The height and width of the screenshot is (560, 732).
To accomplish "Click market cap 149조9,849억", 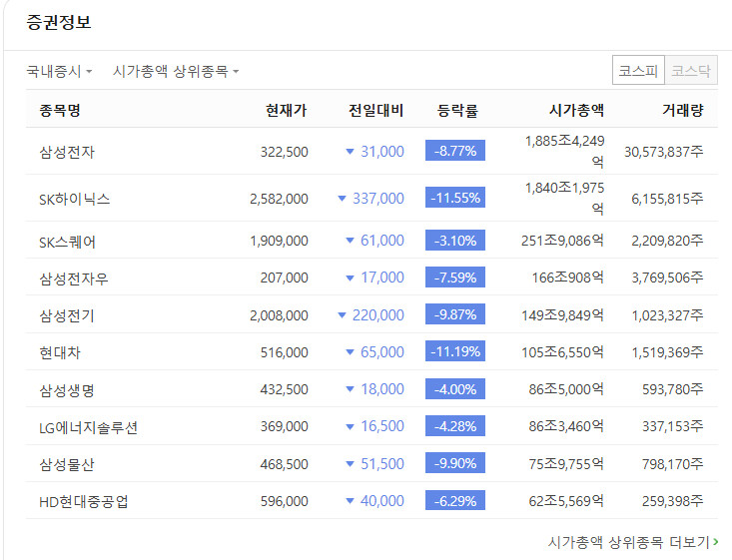I will pos(562,315).
